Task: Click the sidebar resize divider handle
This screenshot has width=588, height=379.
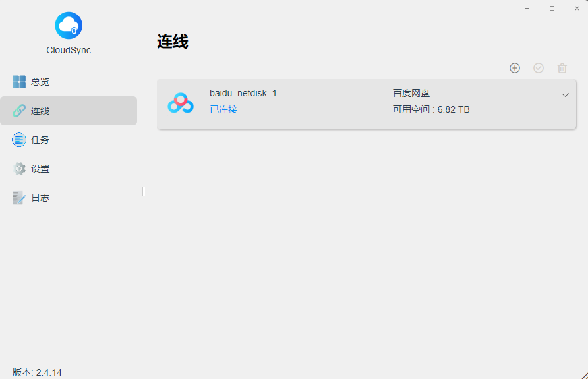Action: click(x=143, y=191)
